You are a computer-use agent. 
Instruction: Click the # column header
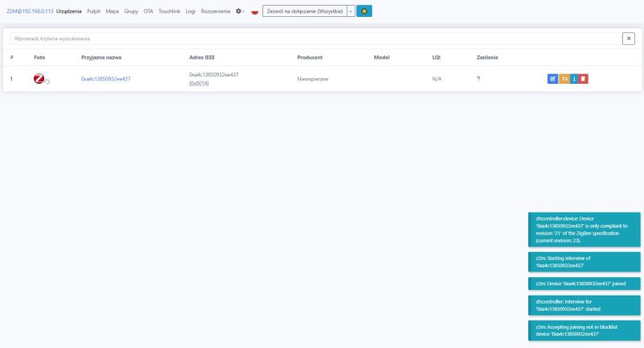11,57
